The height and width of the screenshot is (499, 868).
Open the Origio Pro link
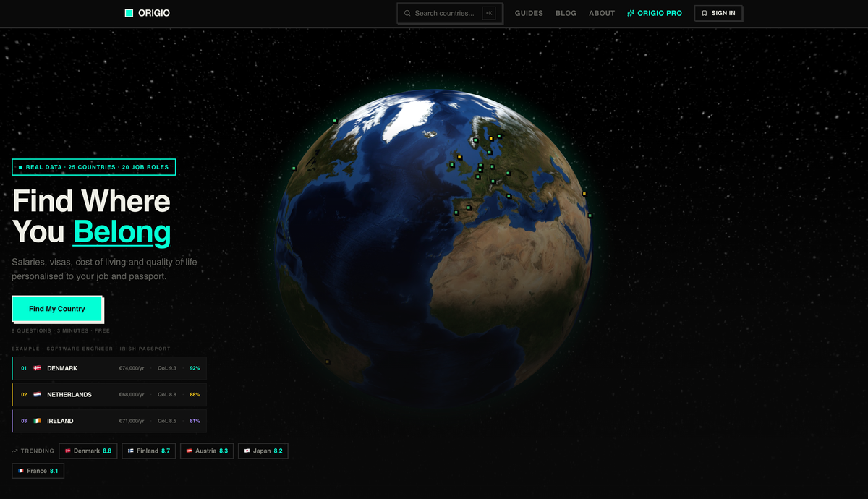(655, 13)
